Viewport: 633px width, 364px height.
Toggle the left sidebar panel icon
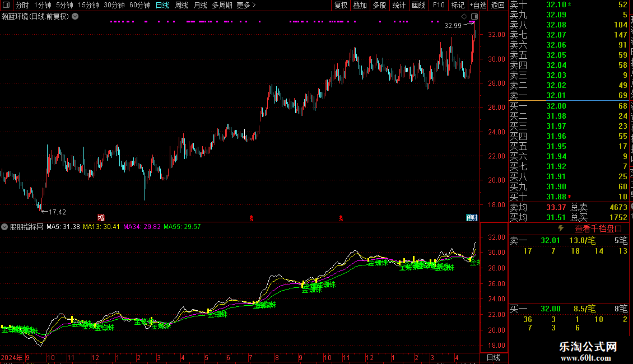pos(6,5)
